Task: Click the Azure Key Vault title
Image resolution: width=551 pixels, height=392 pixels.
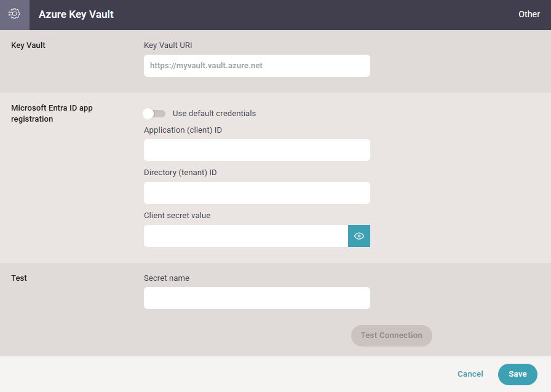Action: click(x=76, y=14)
